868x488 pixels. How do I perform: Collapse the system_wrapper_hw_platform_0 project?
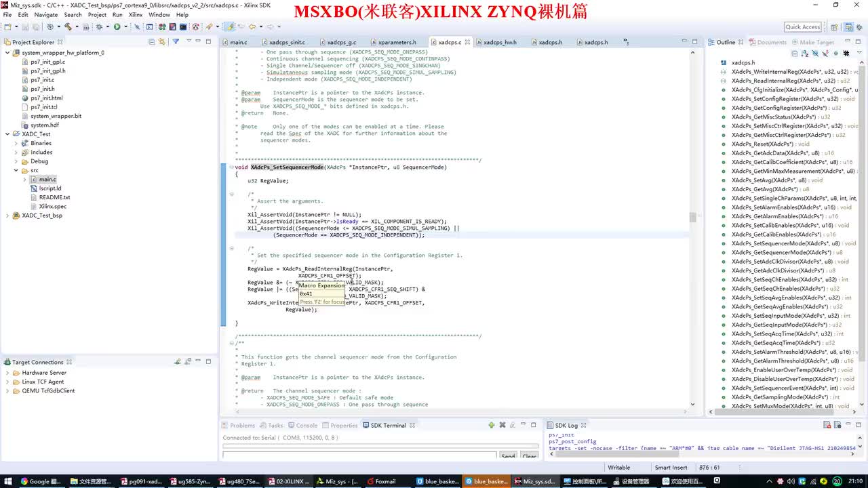(7, 52)
